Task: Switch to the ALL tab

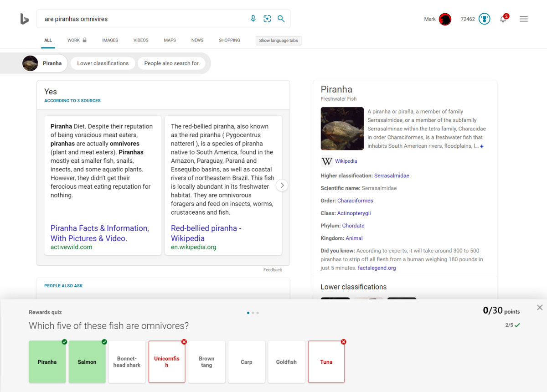Action: tap(48, 40)
